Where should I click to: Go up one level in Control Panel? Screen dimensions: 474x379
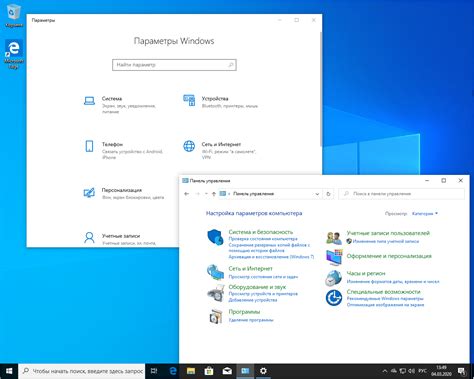click(214, 194)
